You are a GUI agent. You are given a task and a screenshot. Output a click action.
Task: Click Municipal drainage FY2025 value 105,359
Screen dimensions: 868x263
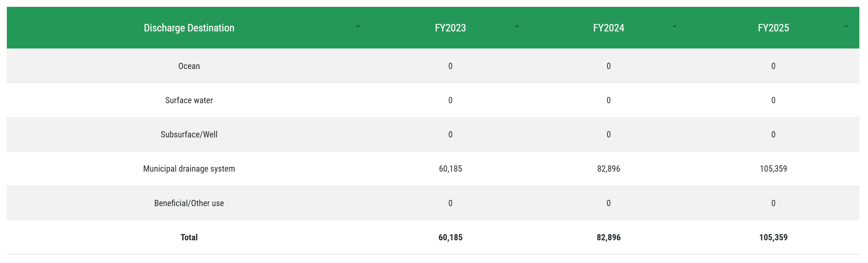coord(773,169)
